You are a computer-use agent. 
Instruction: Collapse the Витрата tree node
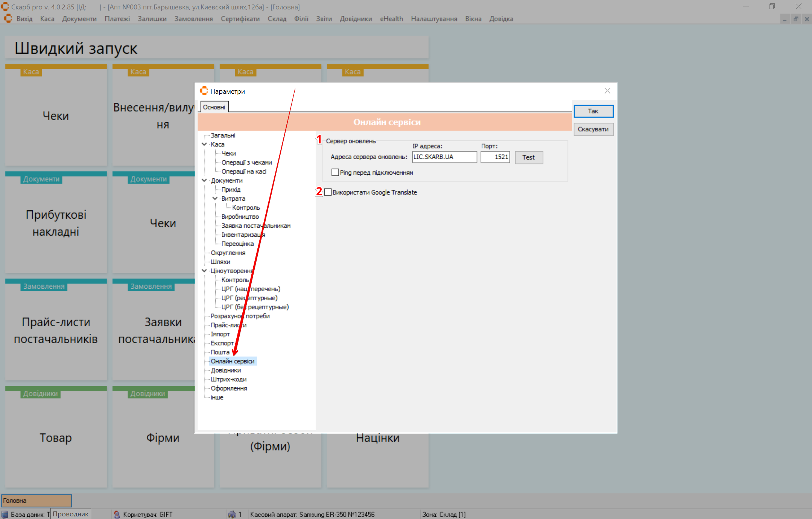click(x=215, y=198)
